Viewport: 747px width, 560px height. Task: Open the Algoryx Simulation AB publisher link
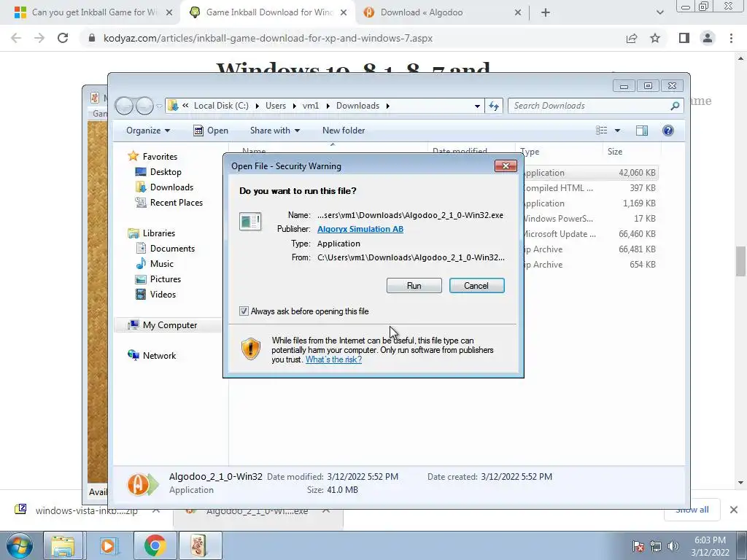click(x=360, y=229)
